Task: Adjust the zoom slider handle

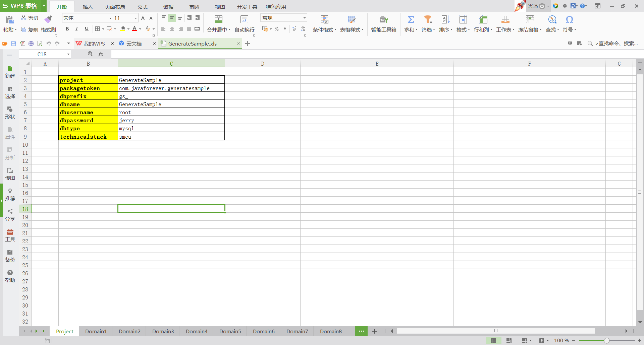Action: (x=606, y=341)
